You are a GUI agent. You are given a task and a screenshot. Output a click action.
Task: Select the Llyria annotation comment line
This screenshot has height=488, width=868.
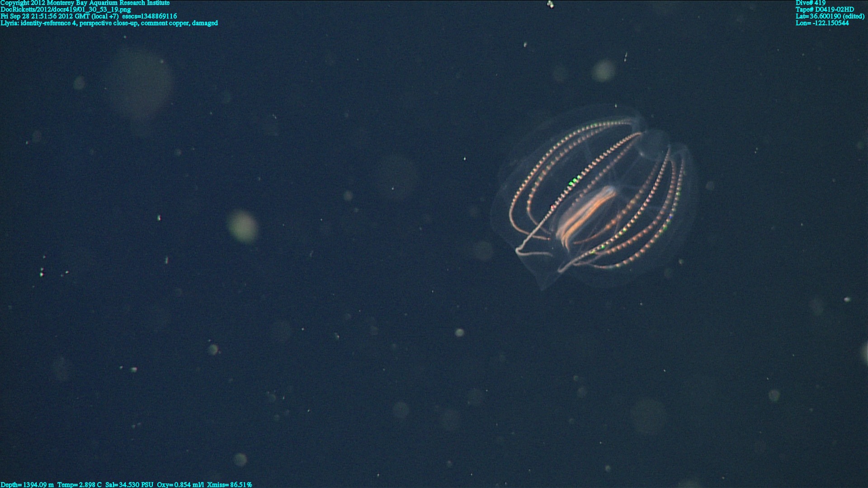109,23
